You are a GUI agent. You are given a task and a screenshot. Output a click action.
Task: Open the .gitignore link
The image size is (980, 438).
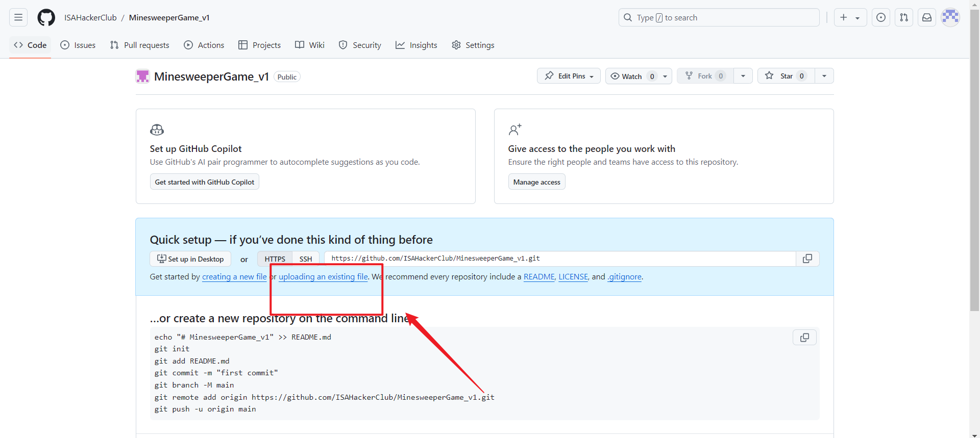coord(625,277)
